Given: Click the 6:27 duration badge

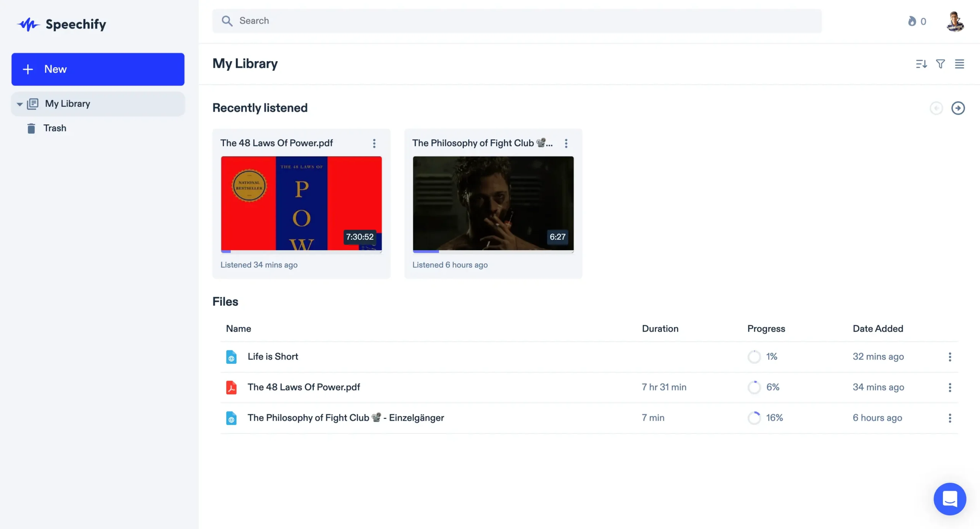Looking at the screenshot, I should (557, 237).
